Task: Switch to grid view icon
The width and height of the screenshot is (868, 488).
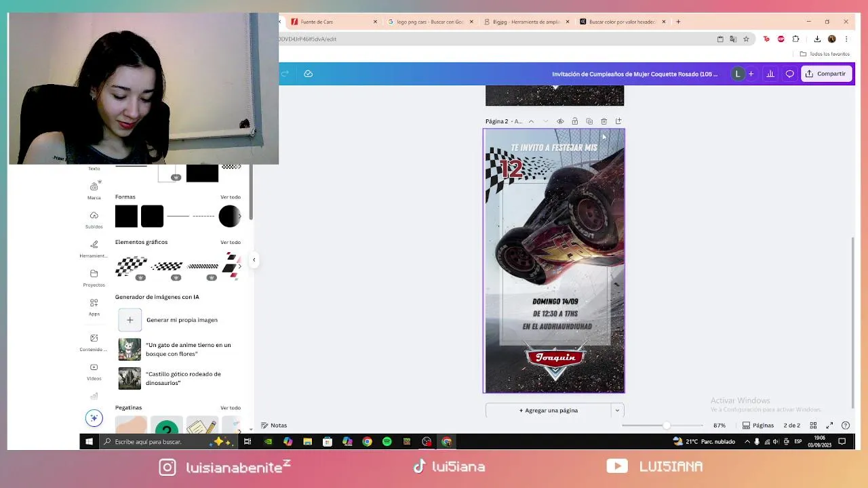Action: point(813,426)
